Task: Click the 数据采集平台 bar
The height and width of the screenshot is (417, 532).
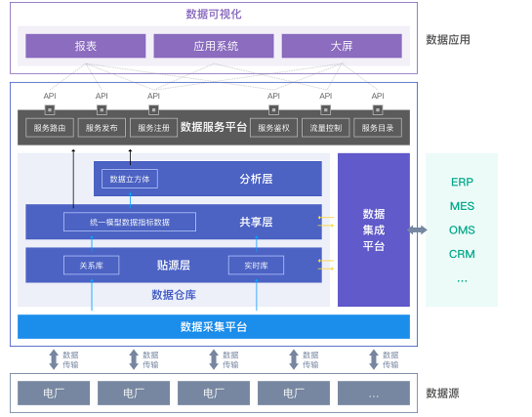Action: coord(214,327)
